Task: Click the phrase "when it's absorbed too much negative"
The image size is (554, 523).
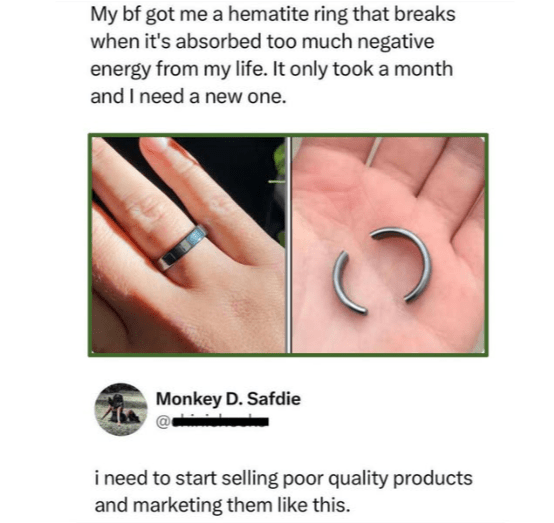Action: pos(262,42)
